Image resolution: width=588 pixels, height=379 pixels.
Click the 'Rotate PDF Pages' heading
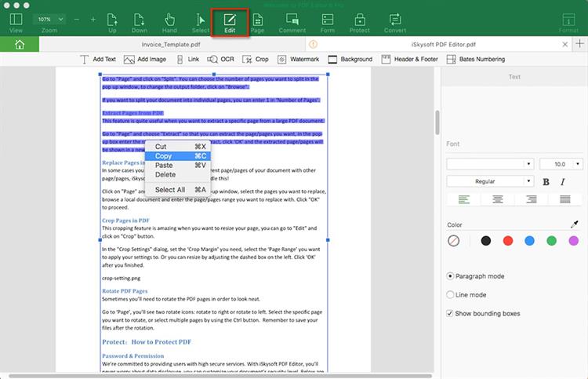pyautogui.click(x=125, y=291)
